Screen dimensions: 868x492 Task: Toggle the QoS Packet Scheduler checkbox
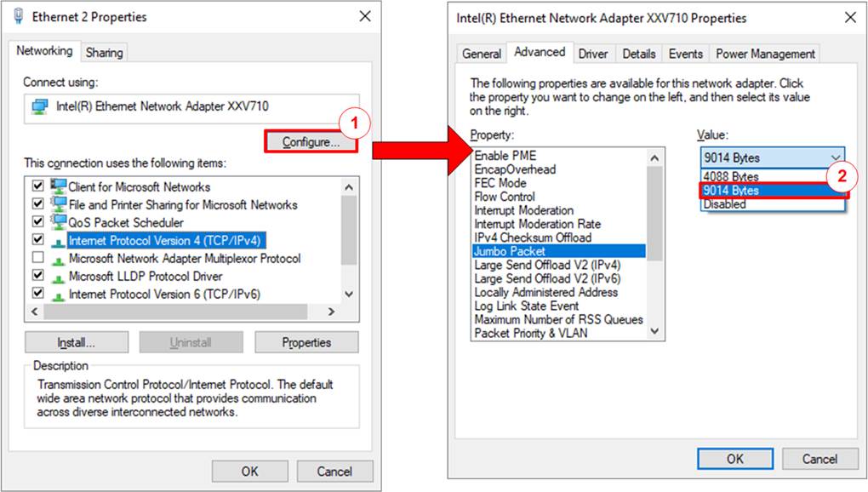(37, 221)
